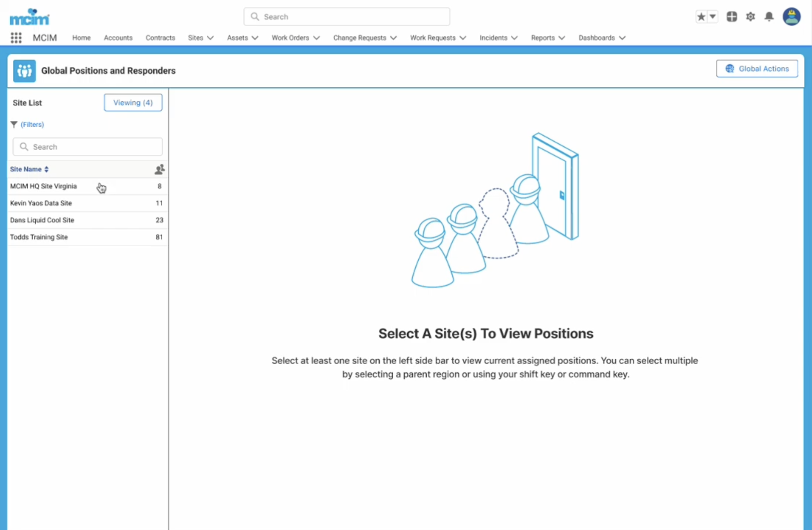Click the count 23 for Dans Liquid Cool Site
Viewport: 812px width, 530px height.
tap(159, 220)
